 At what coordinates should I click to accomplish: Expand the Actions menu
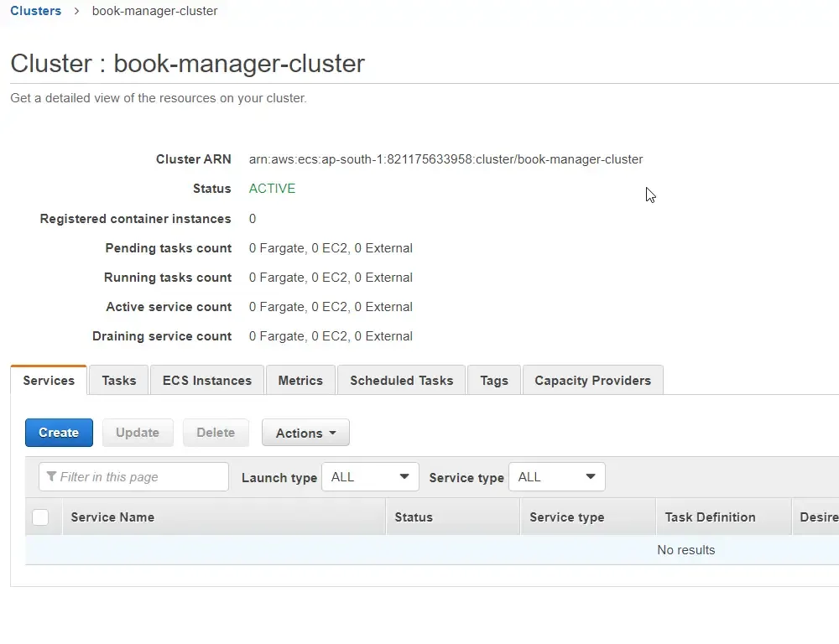pyautogui.click(x=305, y=433)
